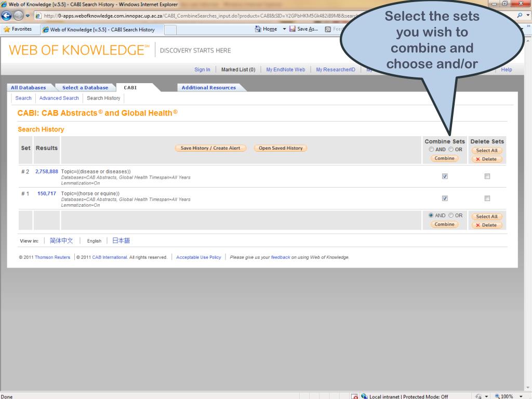532x399 pixels.
Task: Open the blocked content icon in the status bar
Action: click(x=354, y=396)
